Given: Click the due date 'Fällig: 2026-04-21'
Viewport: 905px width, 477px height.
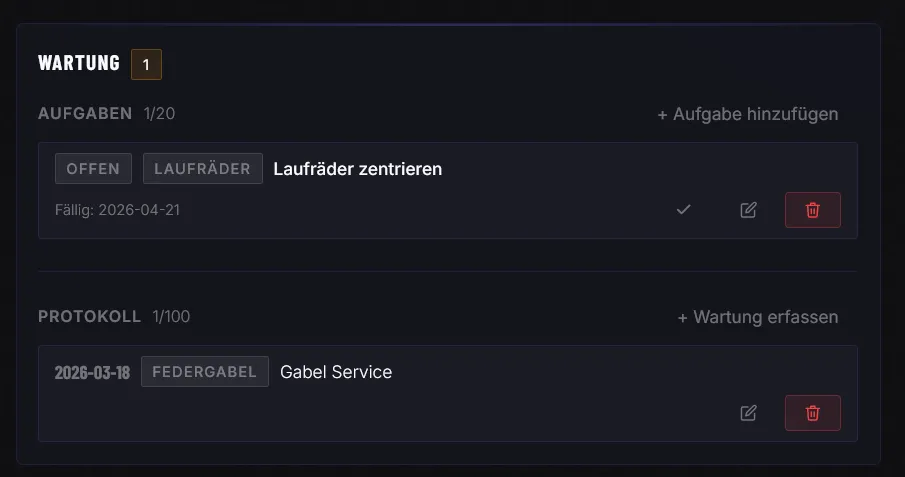Looking at the screenshot, I should click(x=117, y=210).
